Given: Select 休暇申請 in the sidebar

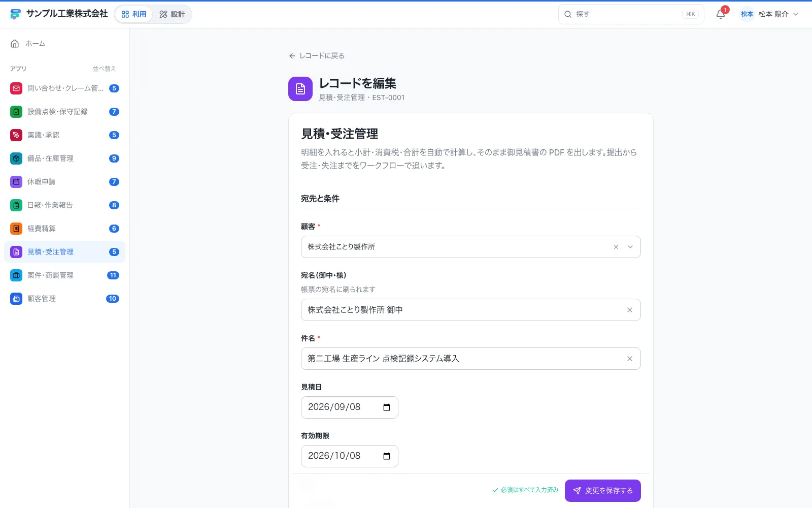Looking at the screenshot, I should (64, 182).
